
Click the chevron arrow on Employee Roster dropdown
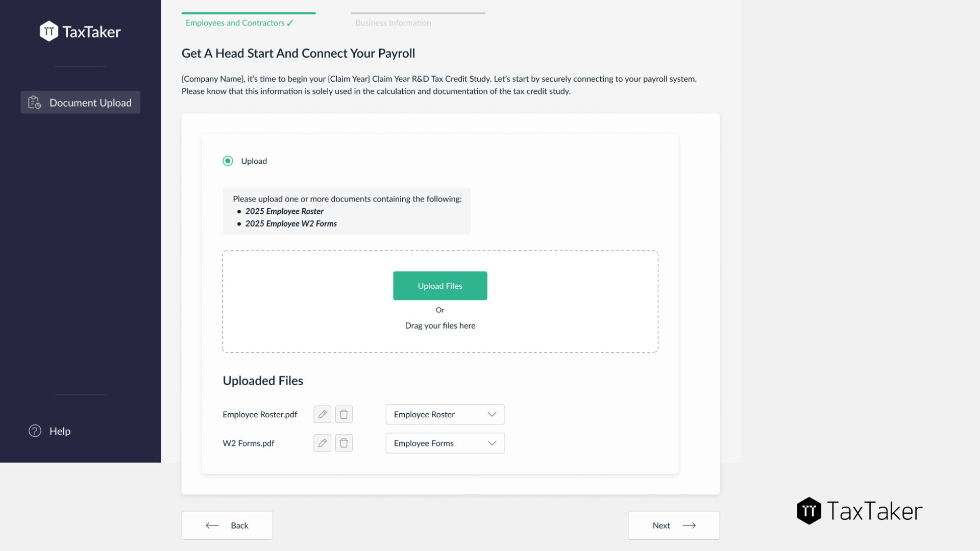[x=492, y=414]
